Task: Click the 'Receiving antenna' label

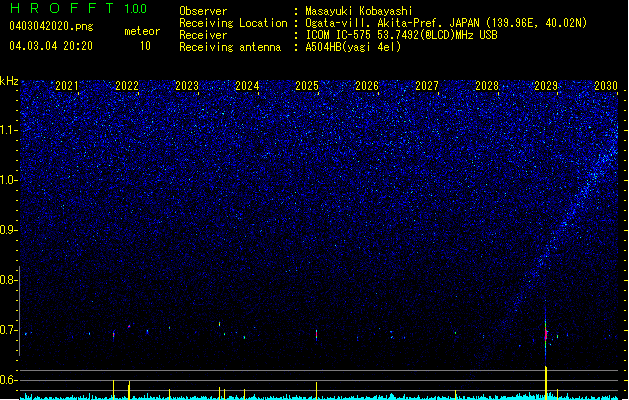Action: pyautogui.click(x=230, y=47)
